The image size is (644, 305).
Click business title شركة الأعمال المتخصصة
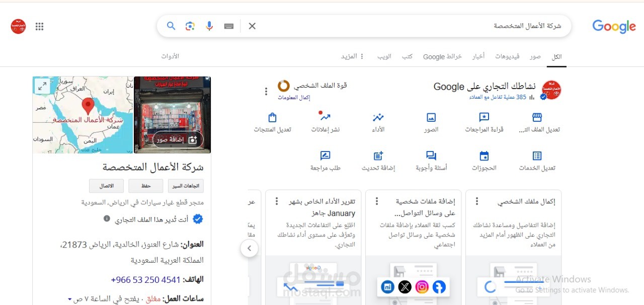pyautogui.click(x=153, y=167)
